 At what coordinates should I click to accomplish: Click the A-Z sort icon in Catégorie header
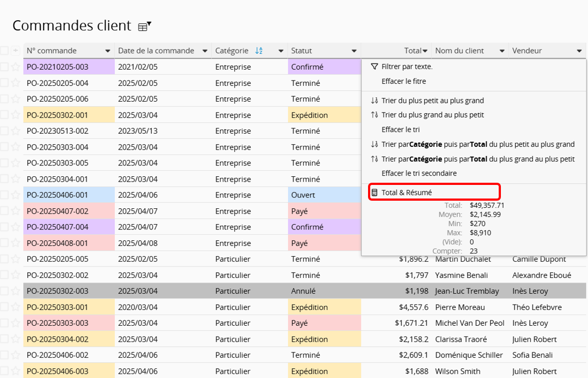[x=259, y=51]
